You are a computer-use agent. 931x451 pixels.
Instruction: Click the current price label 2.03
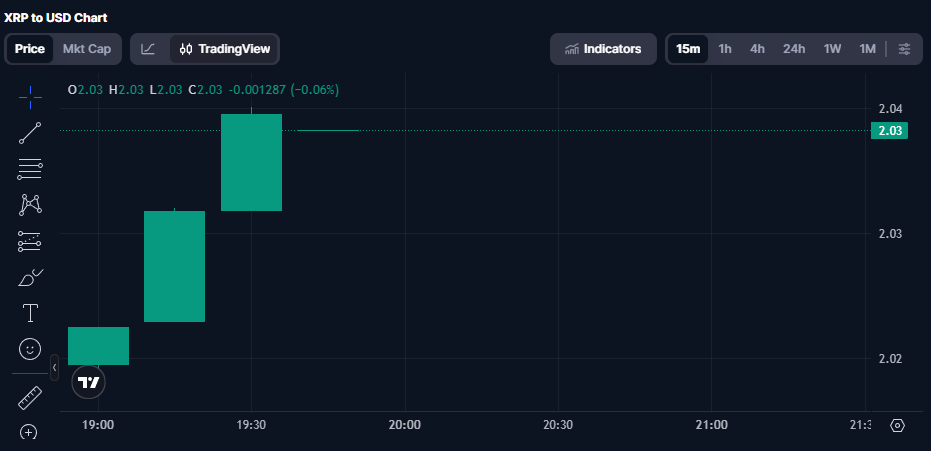889,131
